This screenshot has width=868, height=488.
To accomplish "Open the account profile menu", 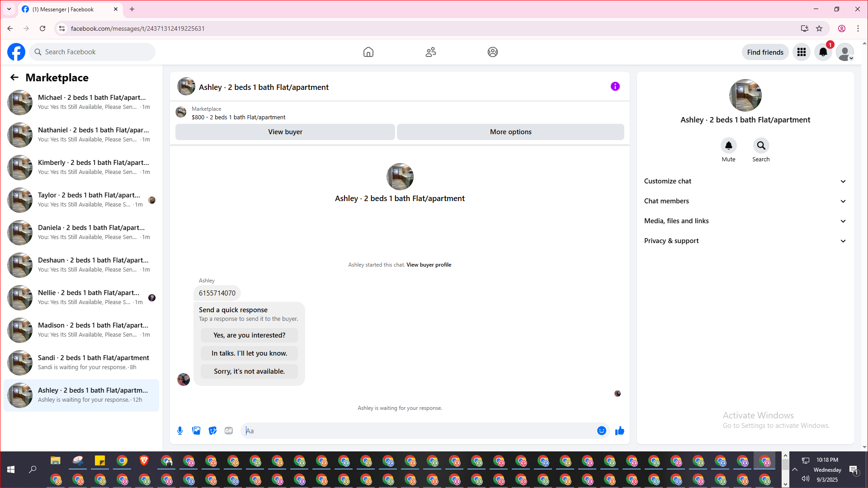I will [845, 52].
